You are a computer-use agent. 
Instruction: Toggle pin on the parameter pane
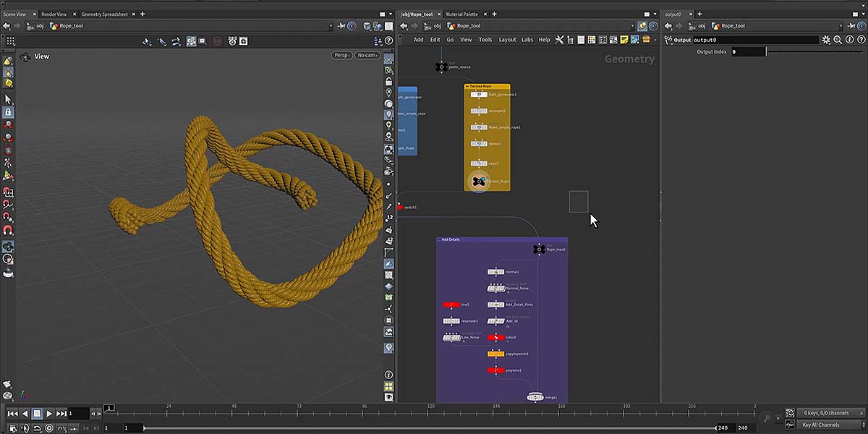851,26
